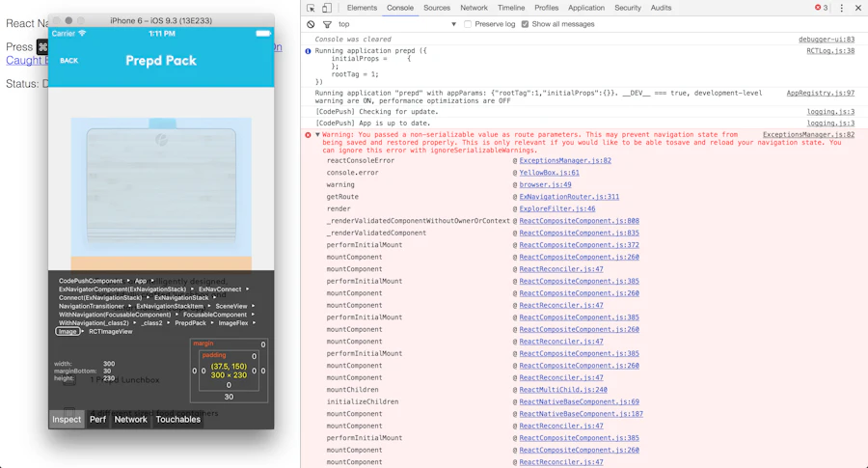Image resolution: width=868 pixels, height=468 pixels.
Task: Collapse the warning stack trace triangle
Action: point(317,134)
